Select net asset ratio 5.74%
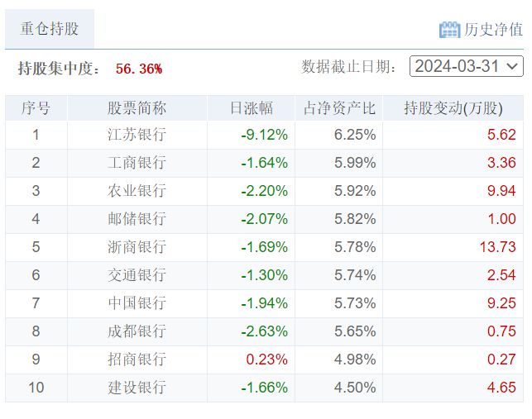 tap(355, 275)
